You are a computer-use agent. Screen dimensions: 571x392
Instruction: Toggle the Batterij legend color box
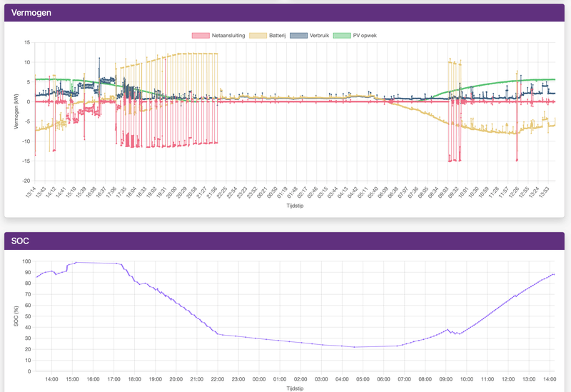(x=258, y=36)
